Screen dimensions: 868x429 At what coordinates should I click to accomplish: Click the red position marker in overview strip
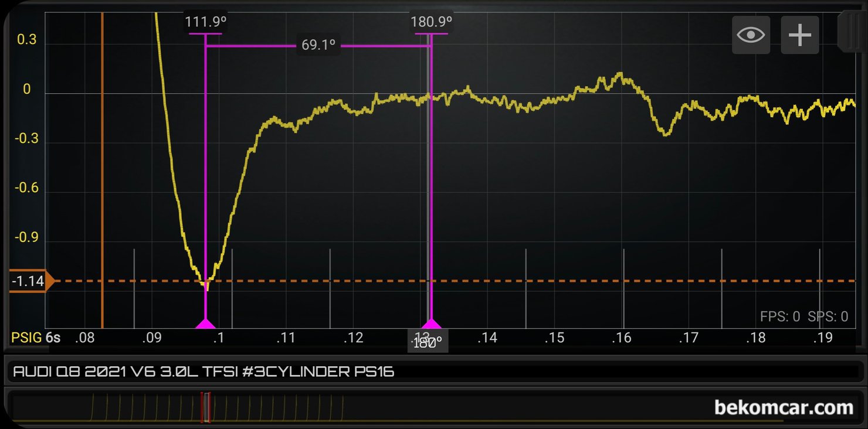tap(205, 407)
